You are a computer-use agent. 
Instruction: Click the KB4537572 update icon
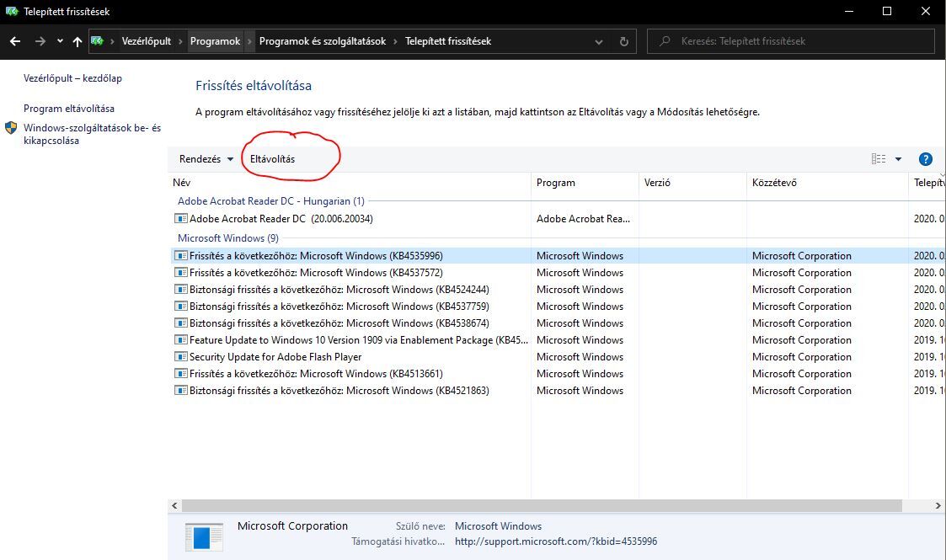(180, 273)
